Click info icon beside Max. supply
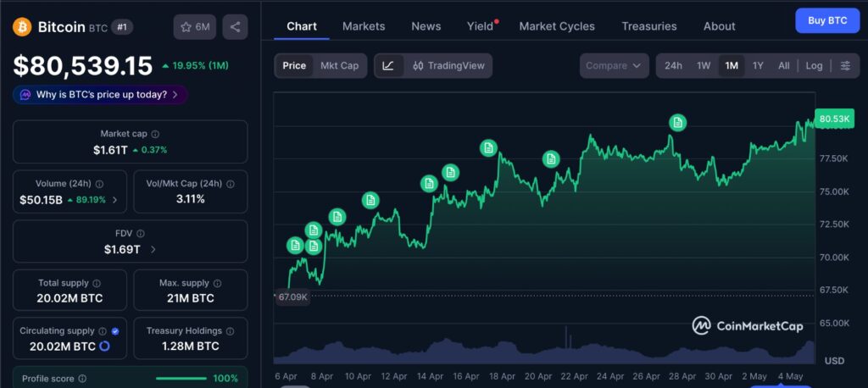Viewport: 868px width, 388px height. [x=217, y=283]
